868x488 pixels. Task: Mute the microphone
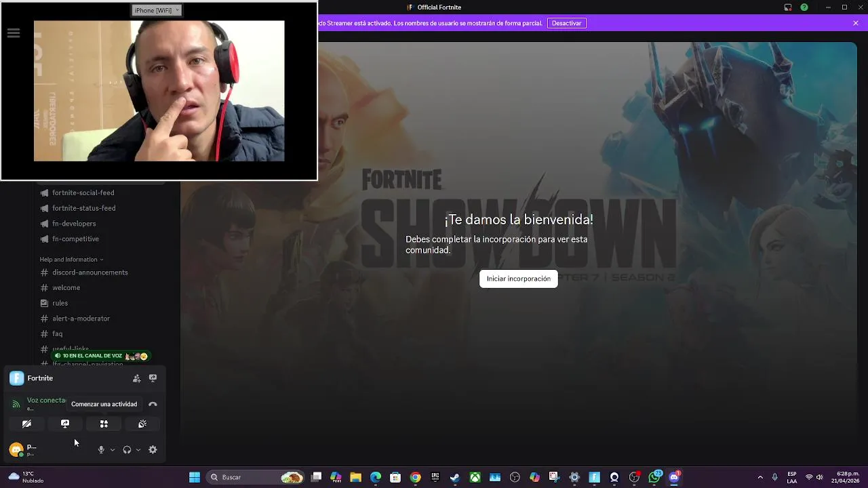pyautogui.click(x=101, y=449)
